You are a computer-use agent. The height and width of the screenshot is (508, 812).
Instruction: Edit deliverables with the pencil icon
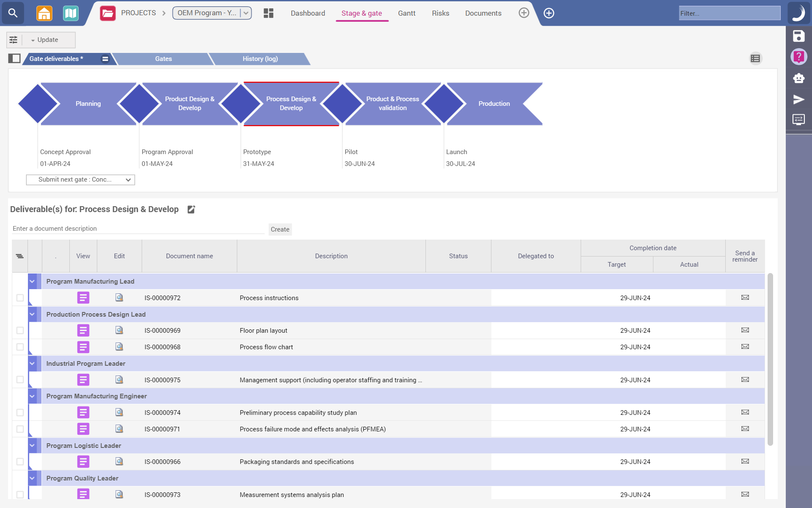pyautogui.click(x=191, y=209)
